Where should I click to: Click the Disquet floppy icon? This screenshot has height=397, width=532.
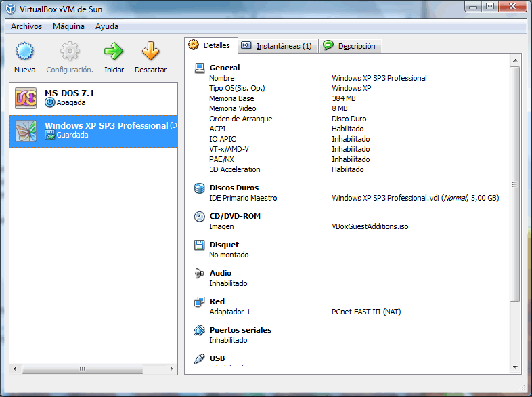pos(200,245)
